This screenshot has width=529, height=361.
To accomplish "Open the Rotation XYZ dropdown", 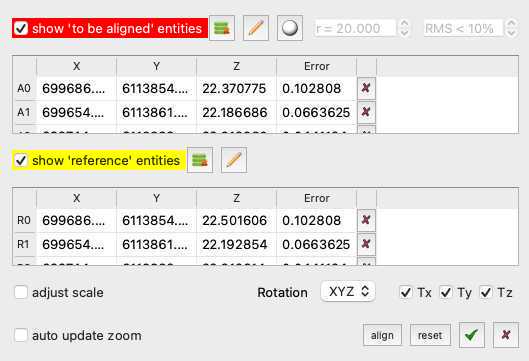I will 348,291.
